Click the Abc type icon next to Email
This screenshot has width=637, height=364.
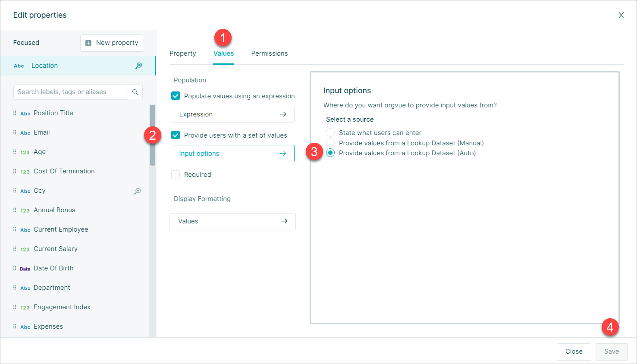click(x=25, y=133)
